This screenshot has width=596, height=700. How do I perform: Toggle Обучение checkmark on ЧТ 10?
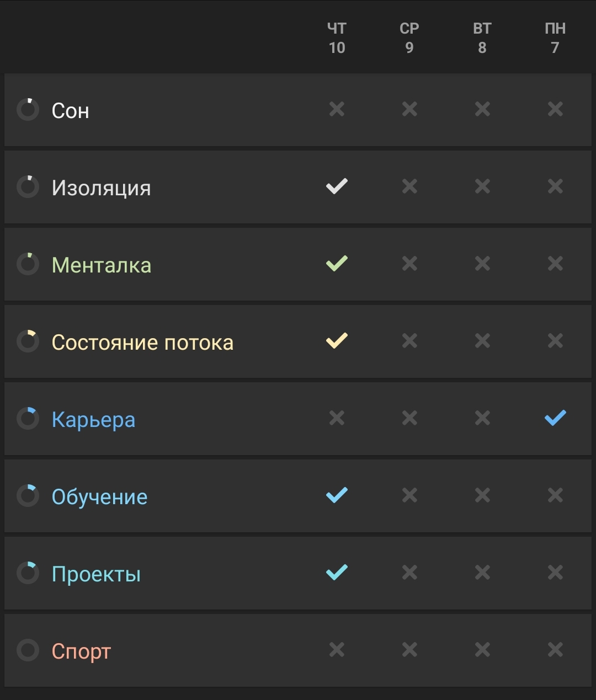(337, 495)
